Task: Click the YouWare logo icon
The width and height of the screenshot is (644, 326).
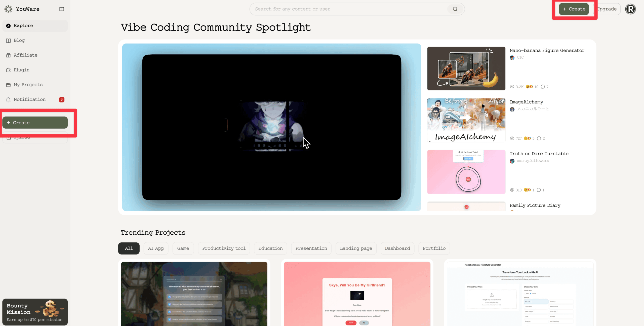Action: point(8,9)
